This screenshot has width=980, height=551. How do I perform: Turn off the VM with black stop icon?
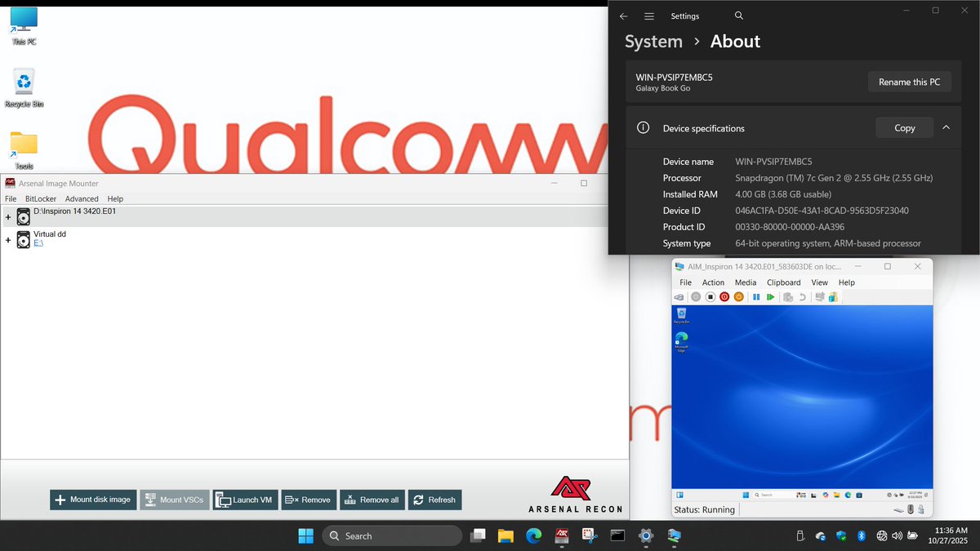(x=710, y=297)
